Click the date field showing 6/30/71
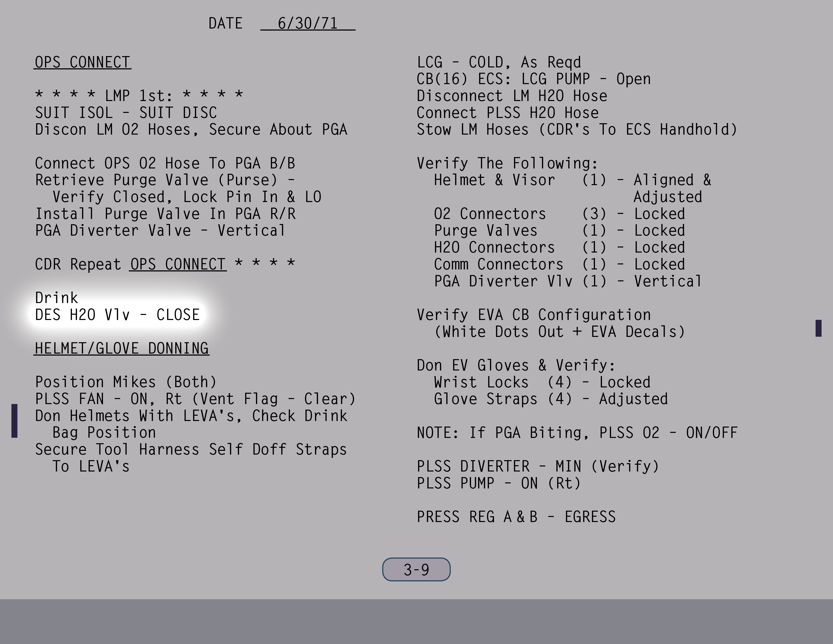833x644 pixels. [x=307, y=23]
